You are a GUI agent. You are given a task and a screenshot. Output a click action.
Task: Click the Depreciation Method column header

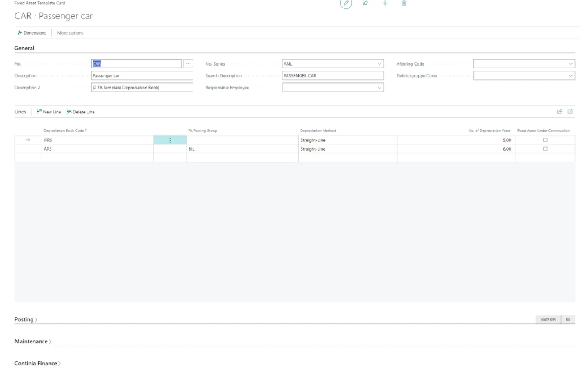318,131
